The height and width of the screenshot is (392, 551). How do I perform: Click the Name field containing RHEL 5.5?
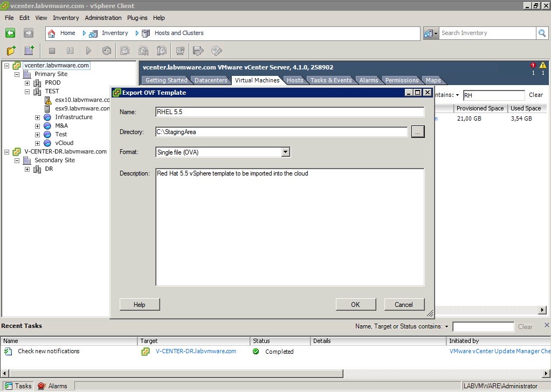coord(290,112)
